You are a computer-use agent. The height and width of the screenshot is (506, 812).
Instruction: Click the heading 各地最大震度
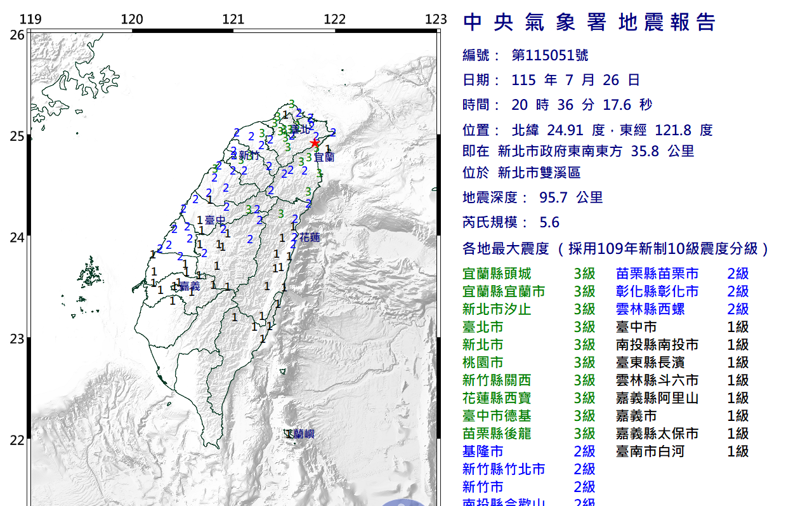[506, 248]
